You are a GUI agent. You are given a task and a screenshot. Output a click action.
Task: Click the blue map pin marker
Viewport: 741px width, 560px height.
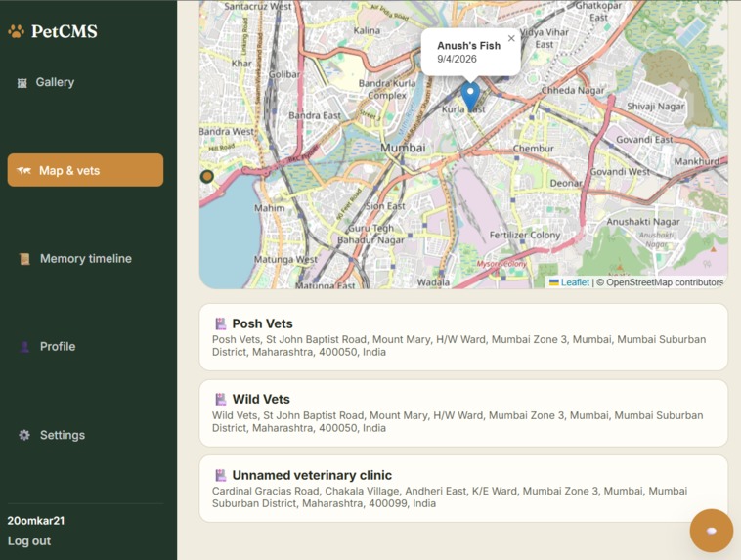pyautogui.click(x=470, y=97)
